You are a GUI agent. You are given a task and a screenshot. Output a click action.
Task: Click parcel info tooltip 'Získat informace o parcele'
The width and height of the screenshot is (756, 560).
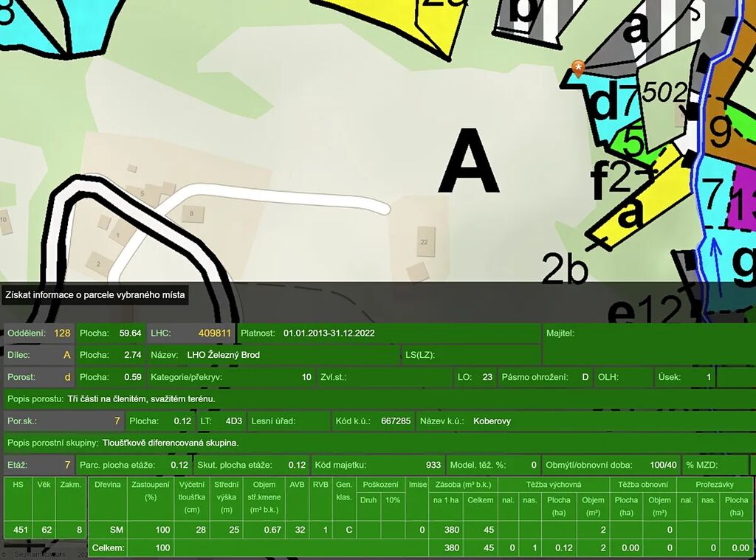(94, 295)
